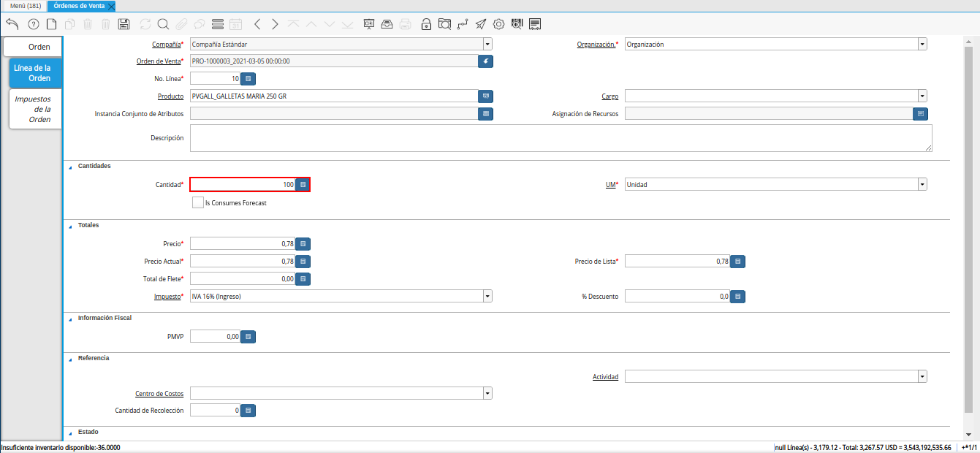Click the last toolbar icon with text lines
Viewport: 980px width, 453px height.
click(535, 24)
